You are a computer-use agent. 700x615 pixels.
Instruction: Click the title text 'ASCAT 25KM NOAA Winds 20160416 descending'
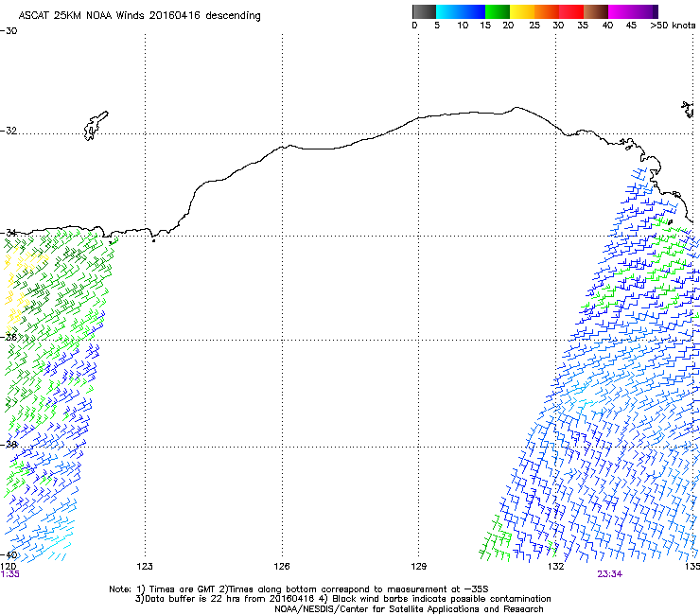tap(139, 15)
